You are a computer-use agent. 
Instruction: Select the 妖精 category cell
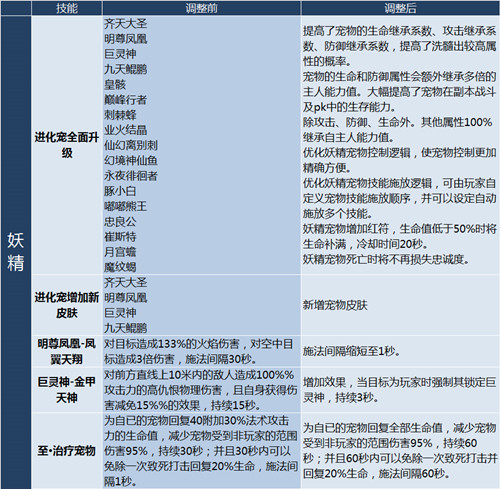16,252
